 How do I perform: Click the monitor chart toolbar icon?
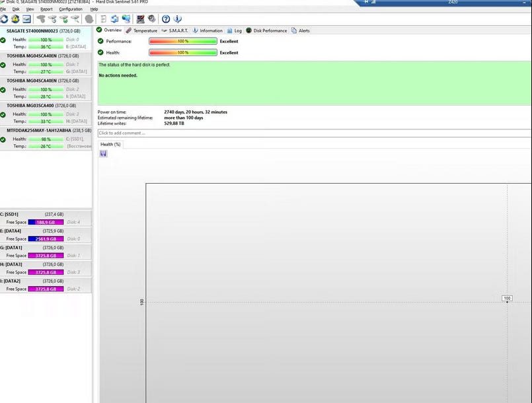(x=140, y=19)
